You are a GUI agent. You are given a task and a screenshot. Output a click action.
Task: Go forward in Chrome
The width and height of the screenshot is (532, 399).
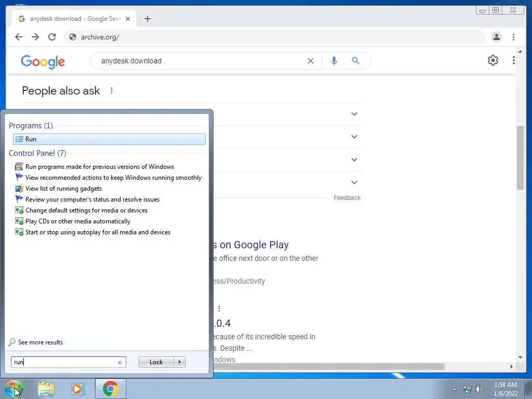[x=35, y=37]
